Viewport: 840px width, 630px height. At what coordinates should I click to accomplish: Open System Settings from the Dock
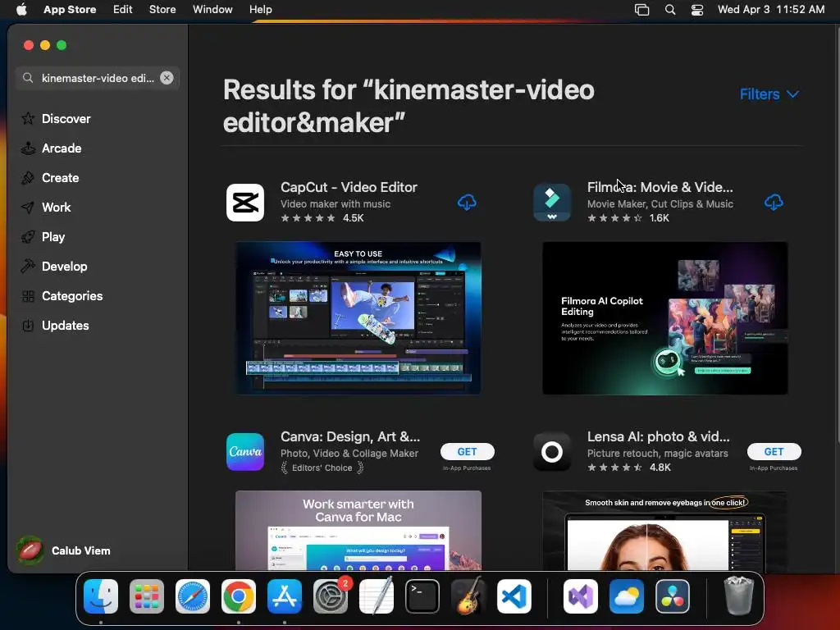tap(331, 596)
